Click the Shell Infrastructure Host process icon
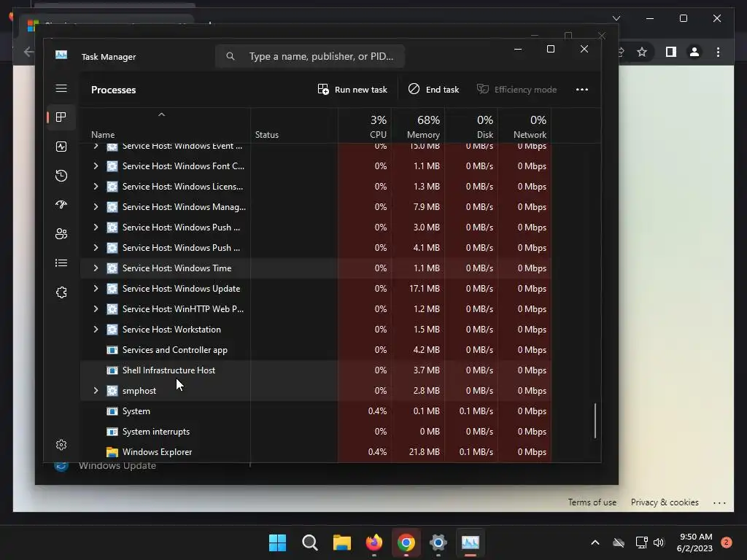The height and width of the screenshot is (560, 747). coord(112,370)
